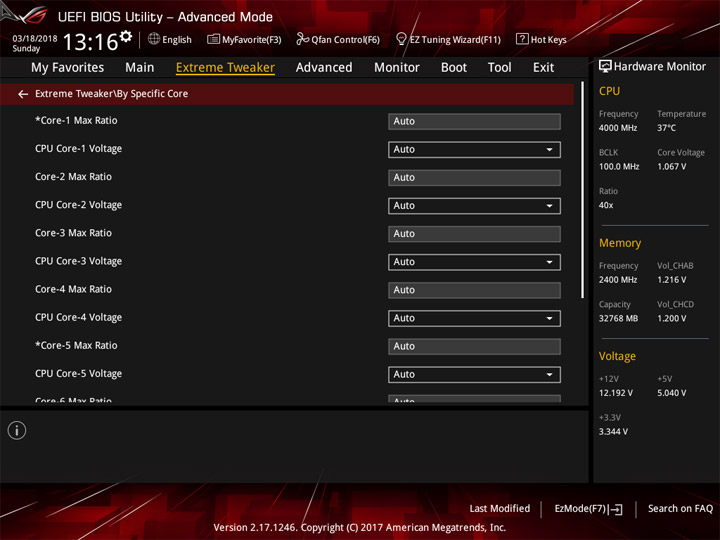Click the 12.192 V reading

(x=616, y=394)
